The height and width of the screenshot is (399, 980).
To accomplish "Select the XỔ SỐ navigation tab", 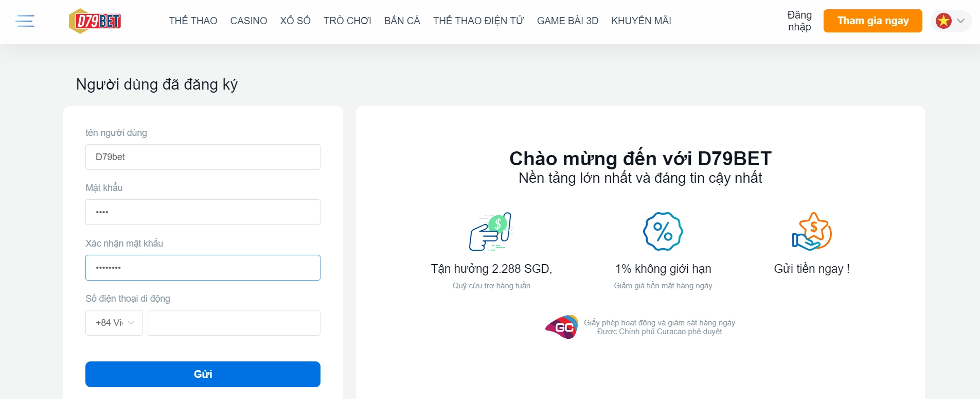I will click(295, 21).
